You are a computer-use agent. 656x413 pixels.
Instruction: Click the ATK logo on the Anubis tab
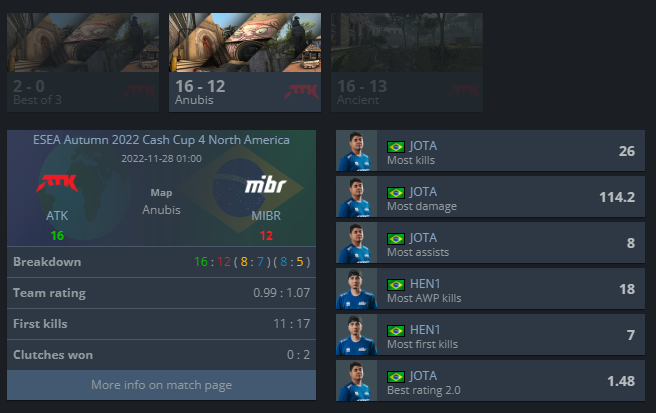301,91
